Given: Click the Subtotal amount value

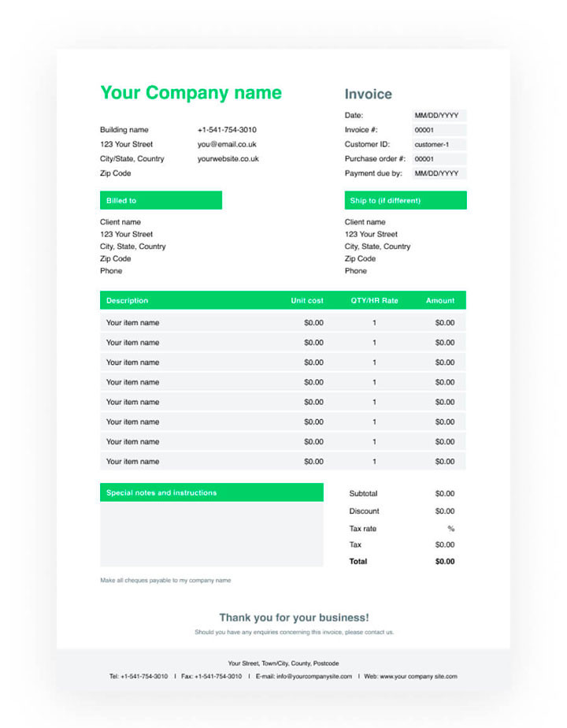Looking at the screenshot, I should (x=445, y=494).
